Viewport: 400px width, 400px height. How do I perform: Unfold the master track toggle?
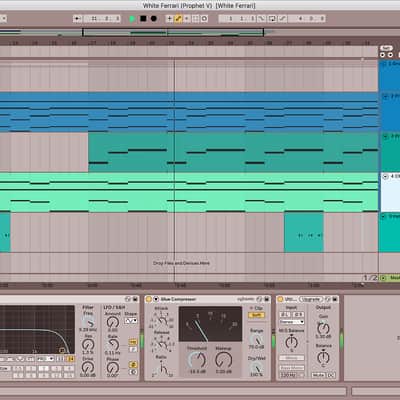click(383, 278)
